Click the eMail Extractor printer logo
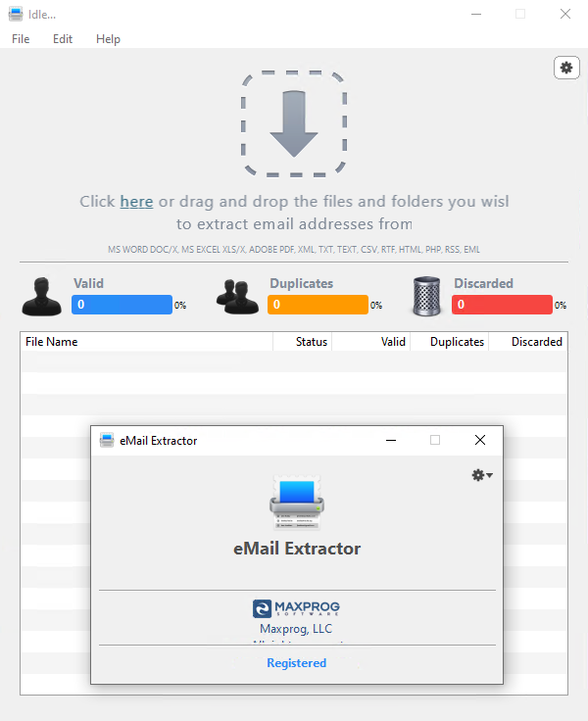 pos(297,503)
